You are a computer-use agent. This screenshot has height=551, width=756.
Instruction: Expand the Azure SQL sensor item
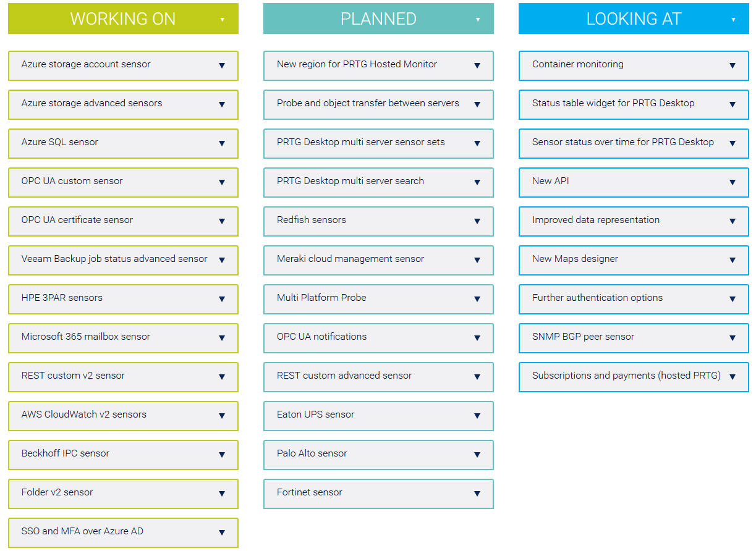point(222,143)
